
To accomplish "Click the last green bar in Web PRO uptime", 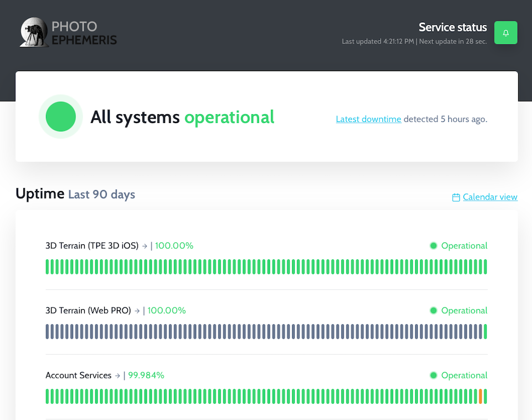I will point(485,331).
